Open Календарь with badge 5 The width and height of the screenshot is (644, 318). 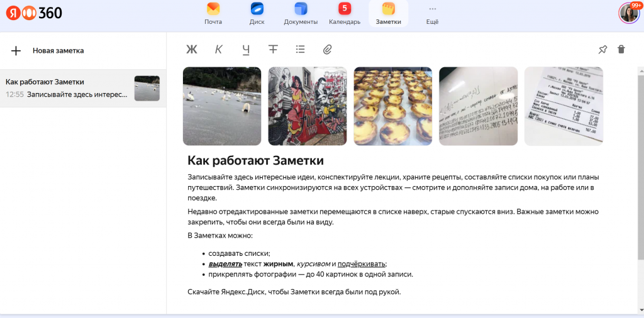click(345, 14)
